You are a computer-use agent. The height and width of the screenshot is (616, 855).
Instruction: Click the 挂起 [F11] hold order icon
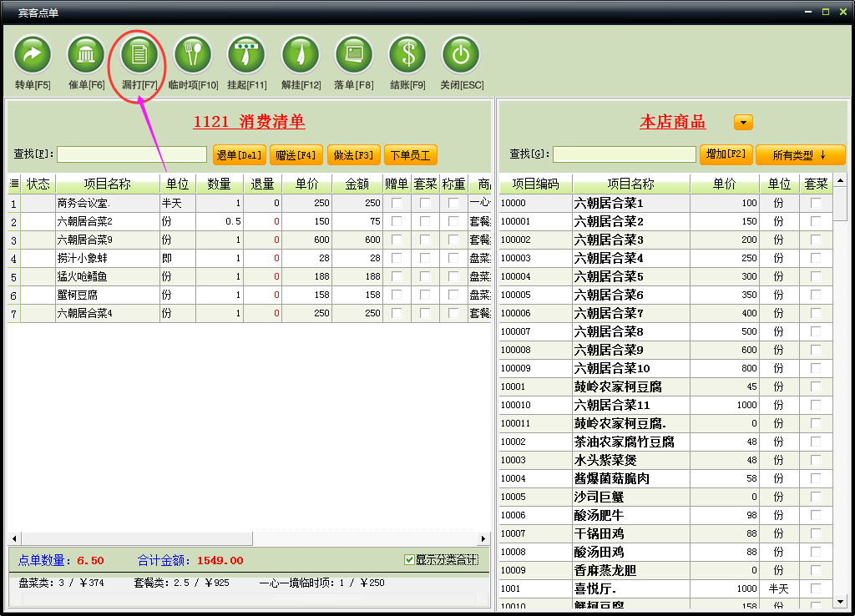click(x=246, y=55)
